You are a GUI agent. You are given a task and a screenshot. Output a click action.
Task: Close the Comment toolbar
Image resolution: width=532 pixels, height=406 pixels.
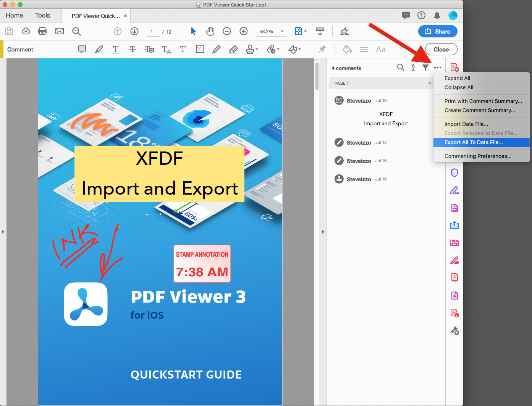click(x=441, y=50)
